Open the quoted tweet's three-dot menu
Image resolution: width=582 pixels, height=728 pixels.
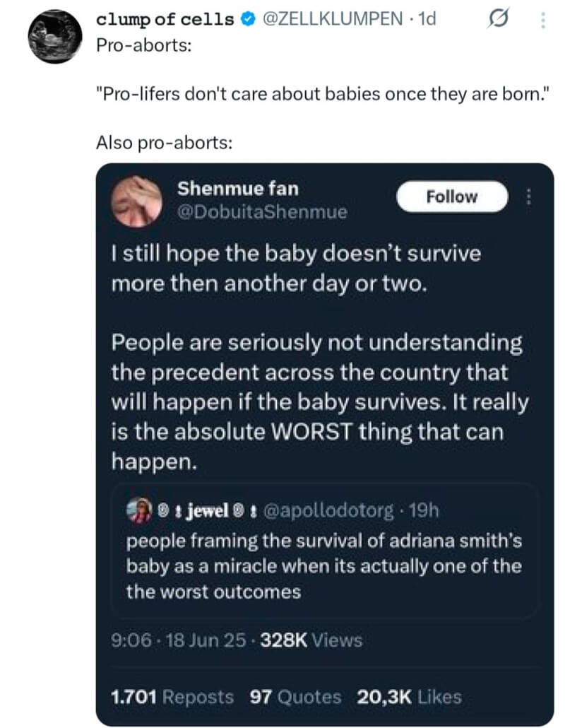[x=525, y=197]
